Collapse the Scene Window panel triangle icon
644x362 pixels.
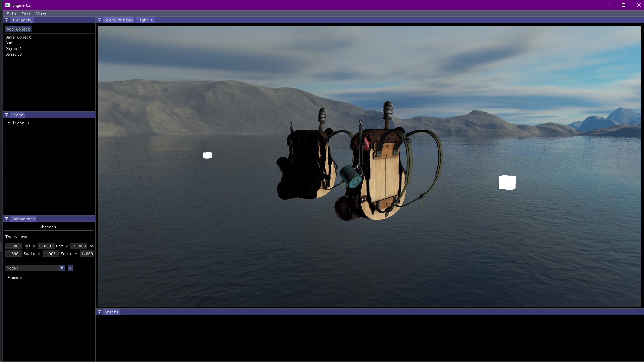coord(99,20)
